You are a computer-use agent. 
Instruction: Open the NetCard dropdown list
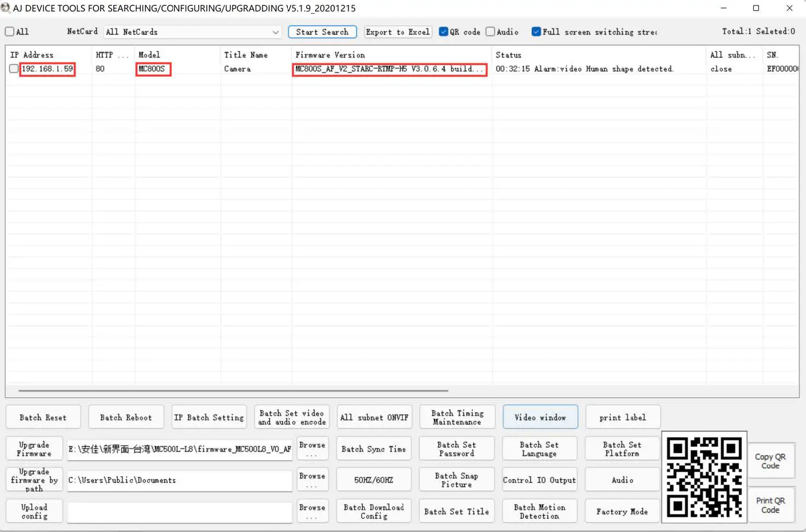pyautogui.click(x=193, y=32)
